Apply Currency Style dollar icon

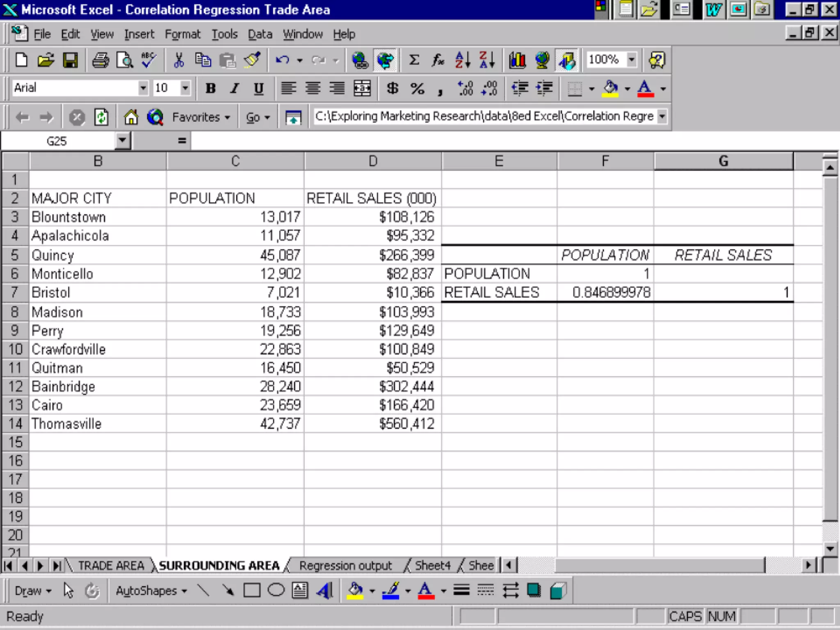point(392,89)
